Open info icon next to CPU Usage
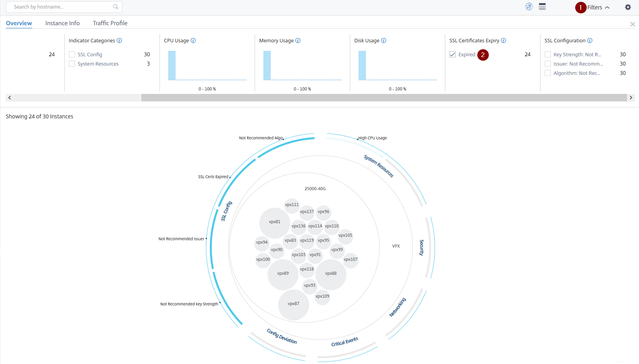Screen dimensions: 639x364 click(x=193, y=40)
